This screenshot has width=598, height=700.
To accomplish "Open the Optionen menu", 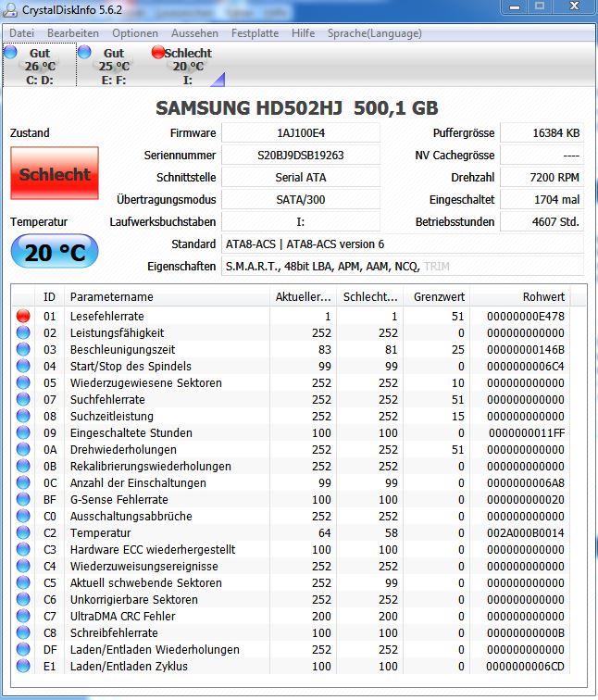I will point(135,33).
